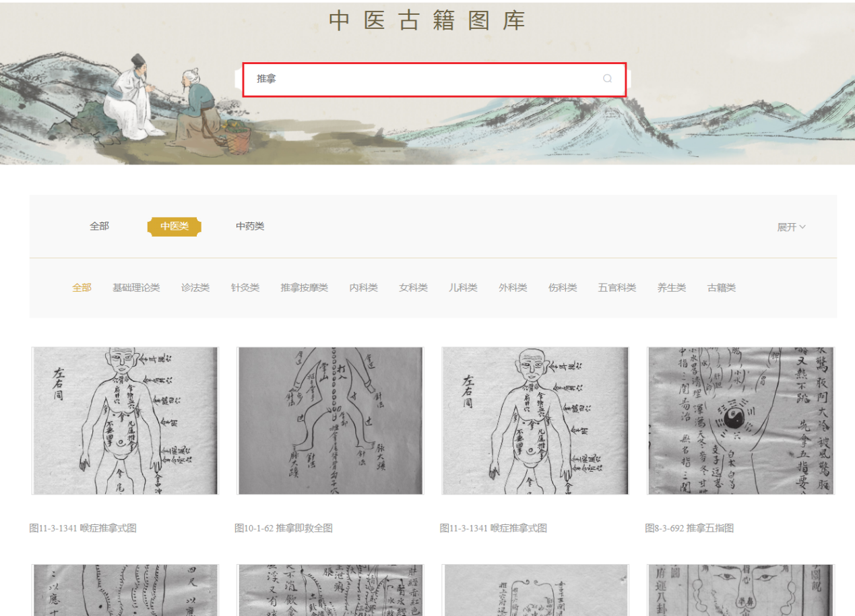Open the 推拿按摩类 subcategory
This screenshot has height=616, width=855.
click(x=305, y=288)
